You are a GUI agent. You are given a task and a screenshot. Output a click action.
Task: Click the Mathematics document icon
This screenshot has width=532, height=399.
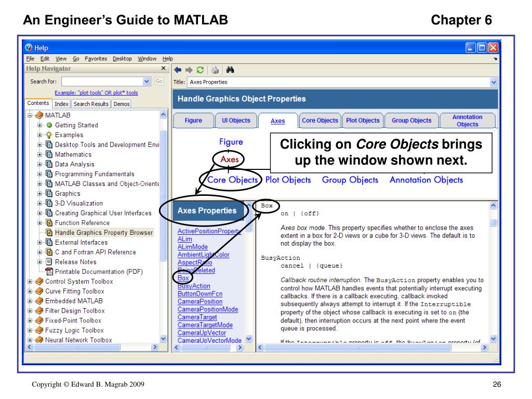(49, 154)
